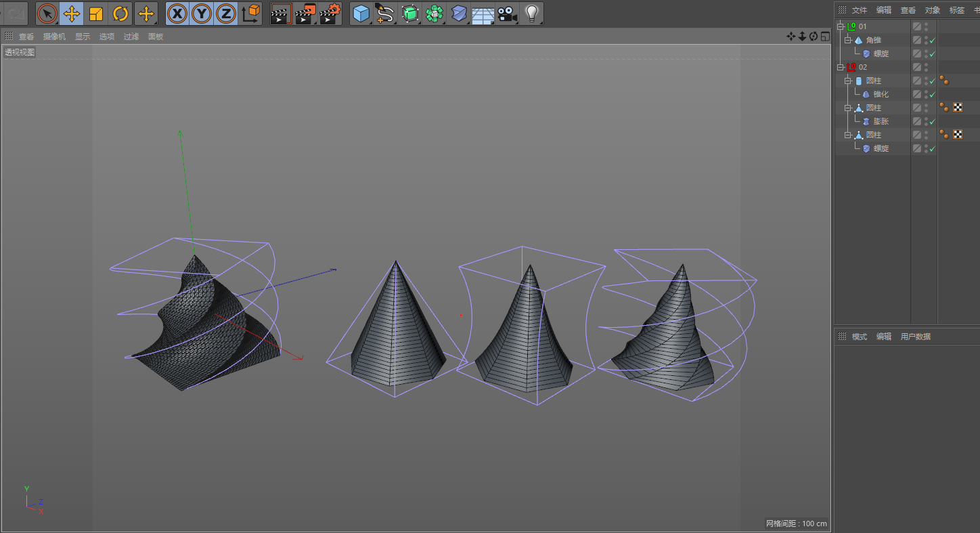The height and width of the screenshot is (533, 980).
Task: Add floor environment object icon
Action: pyautogui.click(x=483, y=14)
